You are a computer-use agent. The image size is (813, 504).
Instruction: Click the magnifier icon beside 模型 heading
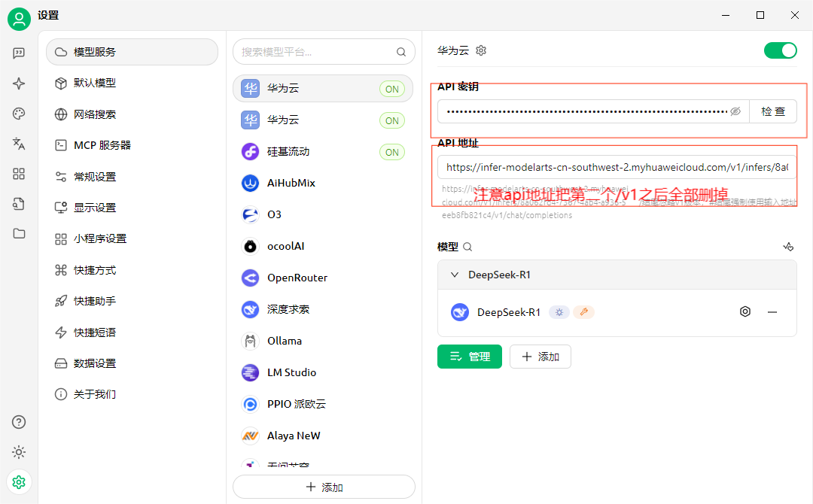(x=467, y=247)
